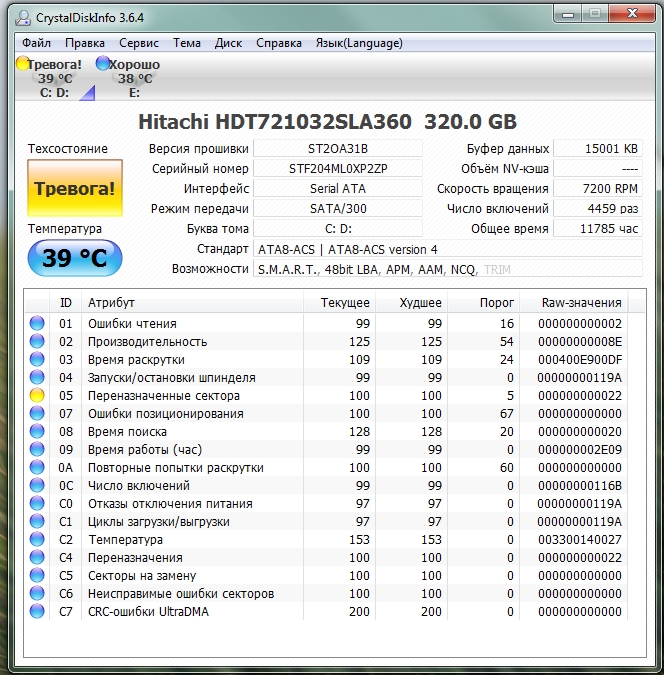Screen dimensions: 664x675
Task: Select the C: D: disk with Тревога status
Action: [x=54, y=78]
